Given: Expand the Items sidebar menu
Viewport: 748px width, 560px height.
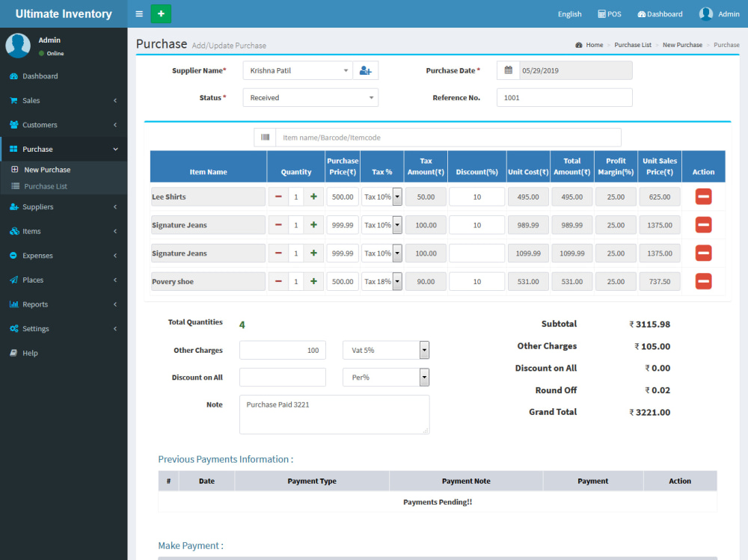Looking at the screenshot, I should point(64,231).
